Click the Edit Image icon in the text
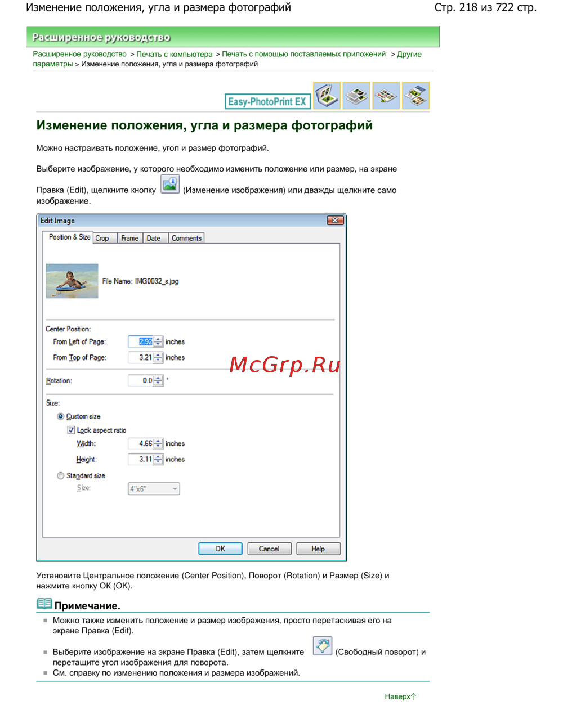 point(170,185)
